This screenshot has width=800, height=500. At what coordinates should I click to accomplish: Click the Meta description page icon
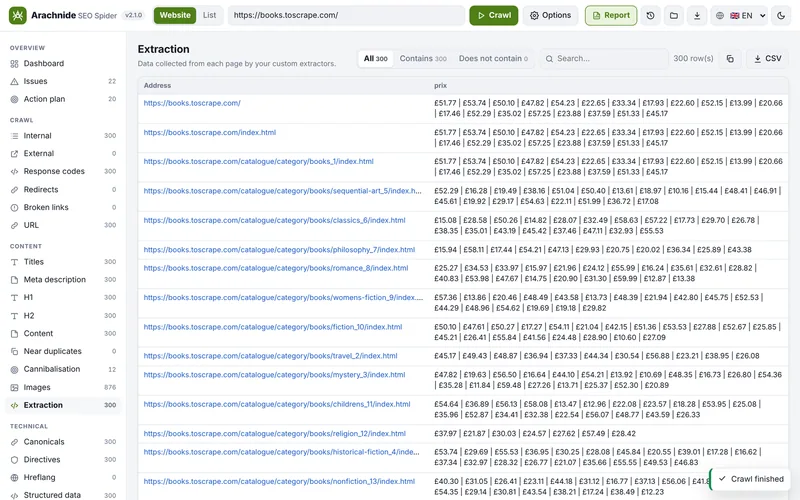point(14,280)
